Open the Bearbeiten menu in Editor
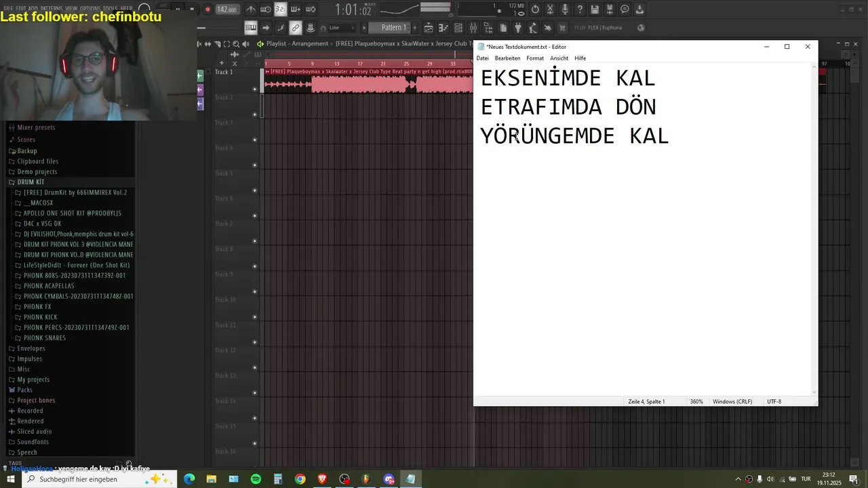The width and height of the screenshot is (868, 488). (x=507, y=58)
